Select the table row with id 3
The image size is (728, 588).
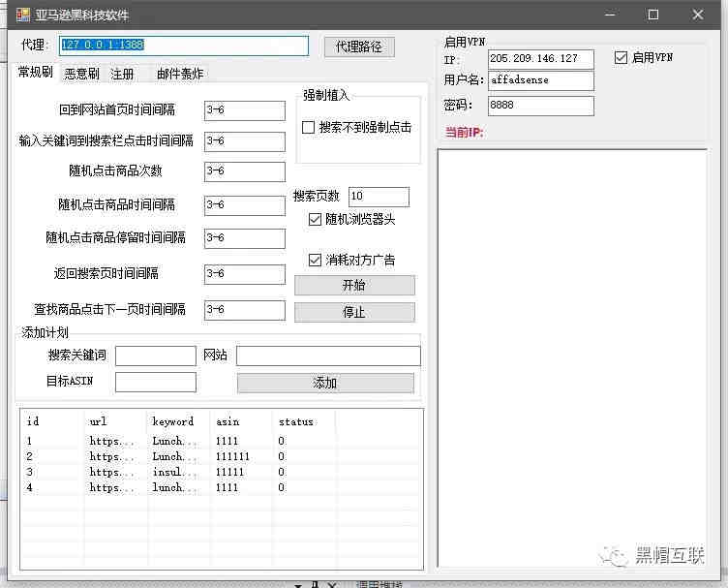pos(221,472)
